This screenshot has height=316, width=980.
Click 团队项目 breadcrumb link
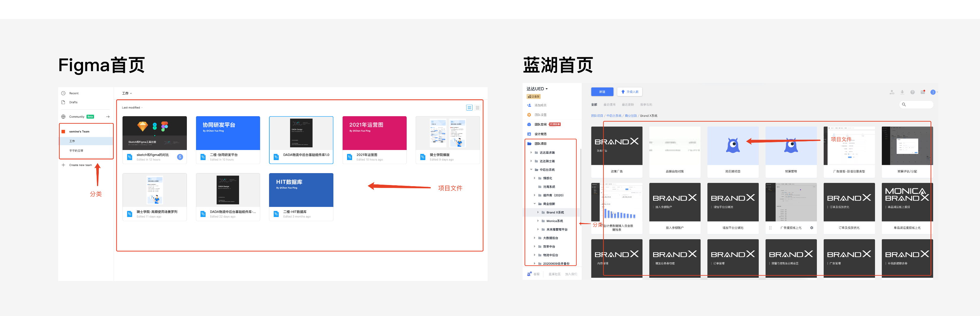pyautogui.click(x=597, y=116)
